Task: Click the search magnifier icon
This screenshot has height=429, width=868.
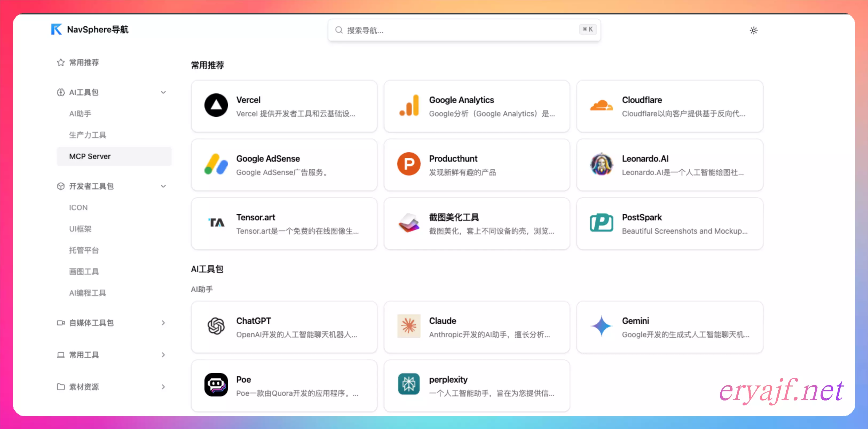Action: pos(339,30)
